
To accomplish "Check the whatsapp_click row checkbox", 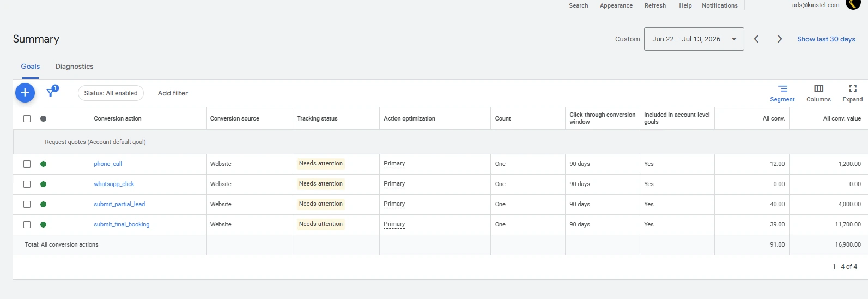I will tap(27, 184).
